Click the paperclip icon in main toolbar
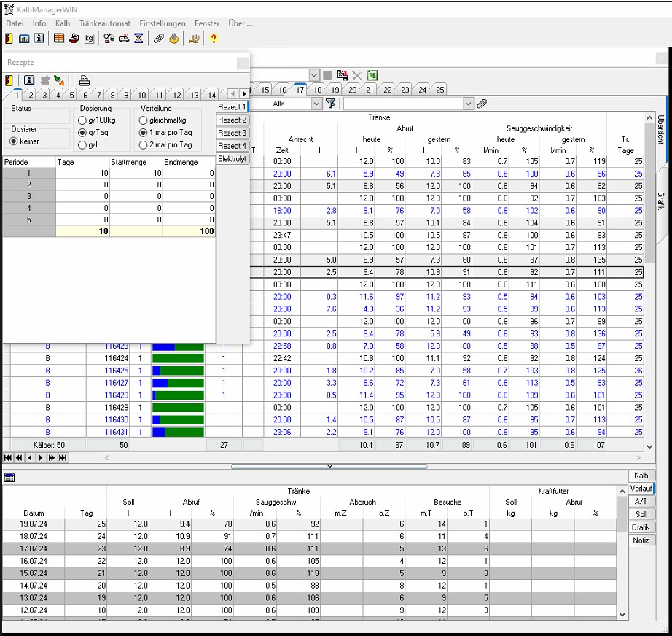Image resolution: width=672 pixels, height=636 pixels. tap(158, 39)
